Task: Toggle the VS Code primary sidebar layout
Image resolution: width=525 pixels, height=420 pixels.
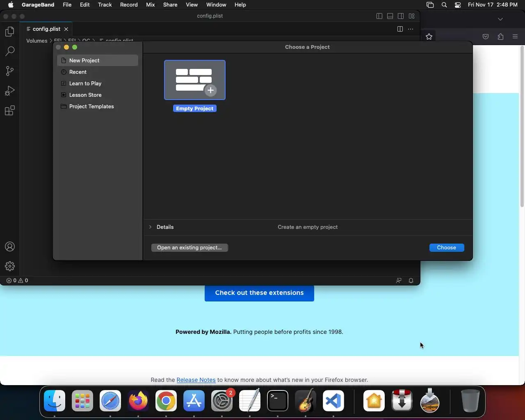Action: (x=379, y=16)
